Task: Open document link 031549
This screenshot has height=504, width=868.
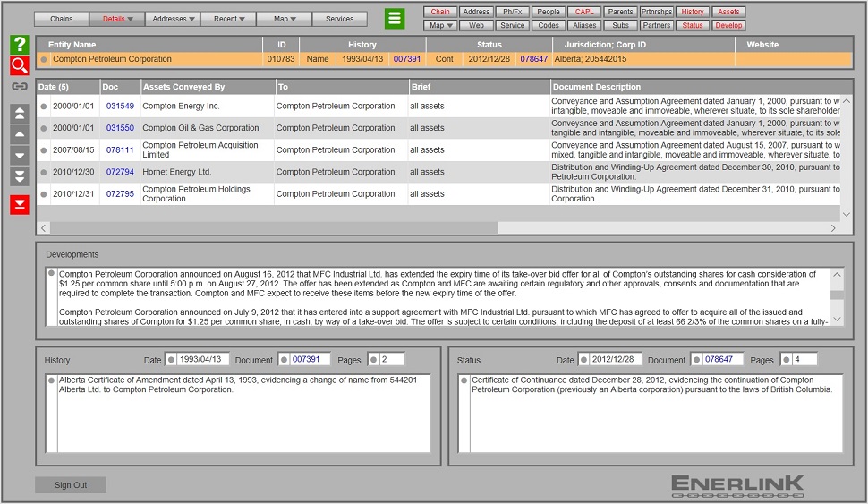Action: click(120, 107)
